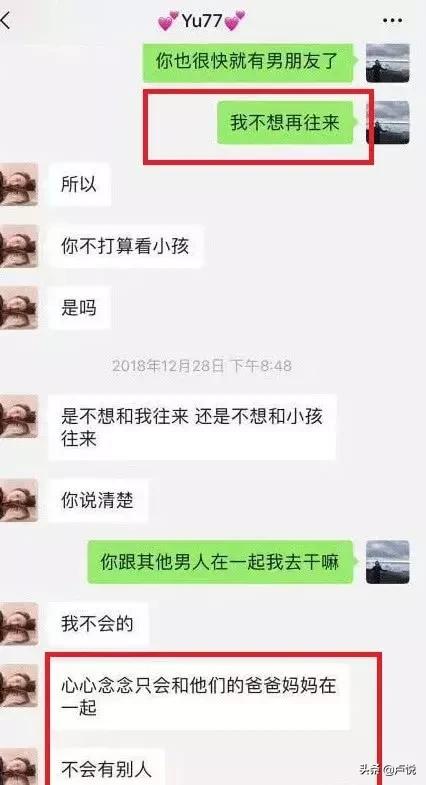
Task: Tap contact avatar next to 所以
Action: (x=19, y=184)
